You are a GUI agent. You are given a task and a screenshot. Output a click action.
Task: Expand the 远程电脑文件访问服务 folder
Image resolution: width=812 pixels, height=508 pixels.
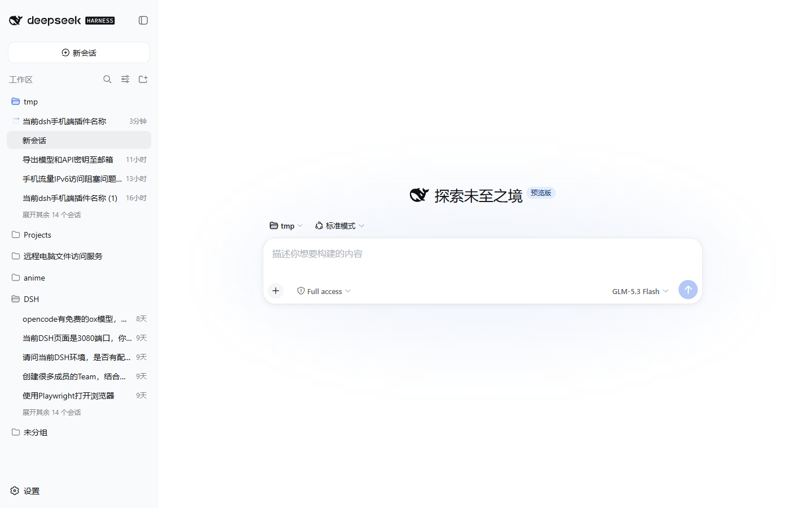point(79,256)
